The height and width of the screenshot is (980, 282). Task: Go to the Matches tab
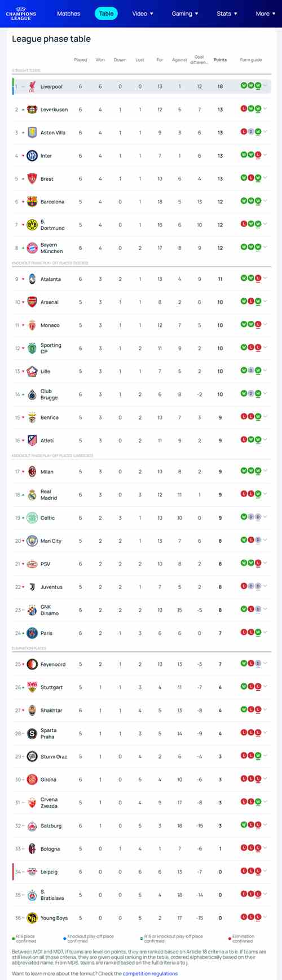pos(69,14)
